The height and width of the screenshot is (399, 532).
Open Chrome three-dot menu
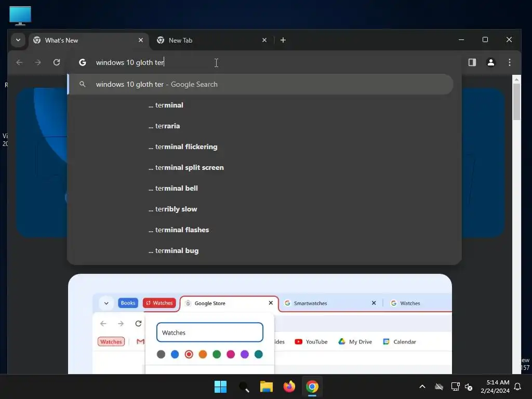(509, 62)
